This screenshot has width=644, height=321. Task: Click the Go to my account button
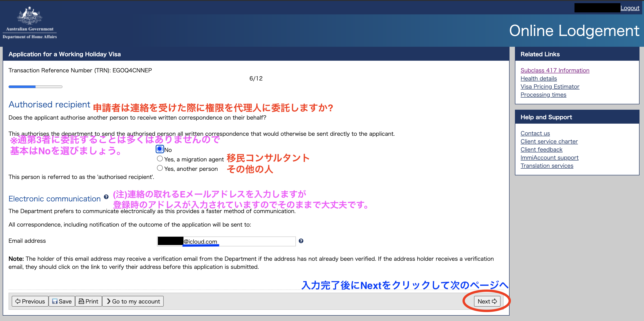(x=133, y=301)
